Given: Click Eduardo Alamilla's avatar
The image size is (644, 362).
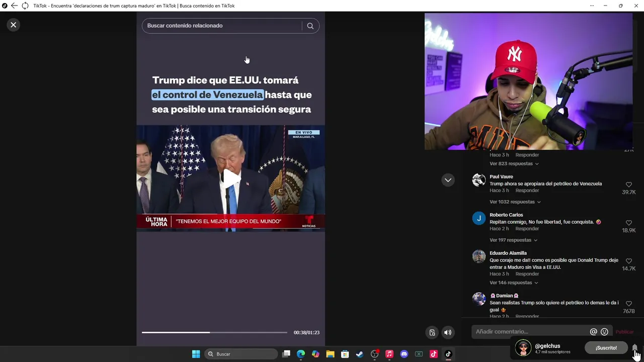Looking at the screenshot, I should coord(479,256).
